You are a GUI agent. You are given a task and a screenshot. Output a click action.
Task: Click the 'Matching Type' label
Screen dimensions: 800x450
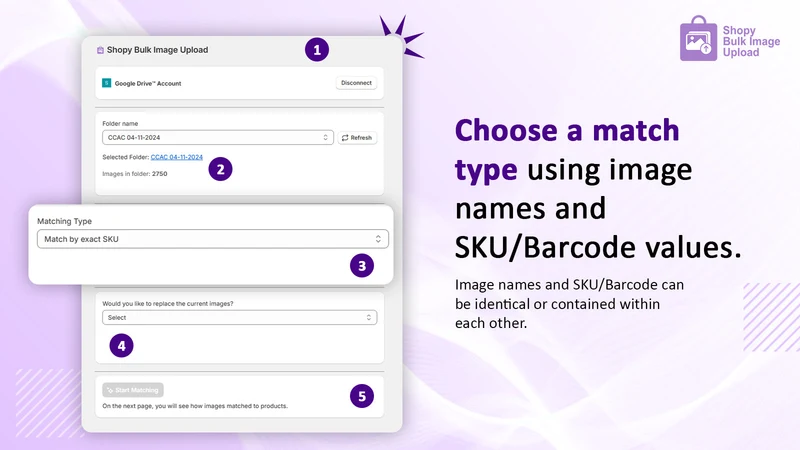click(x=64, y=221)
